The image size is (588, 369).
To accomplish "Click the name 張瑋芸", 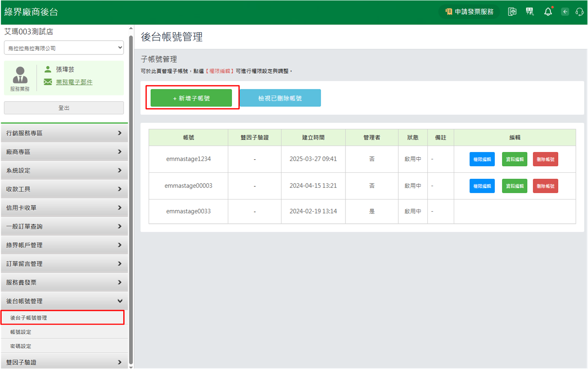I will [65, 69].
